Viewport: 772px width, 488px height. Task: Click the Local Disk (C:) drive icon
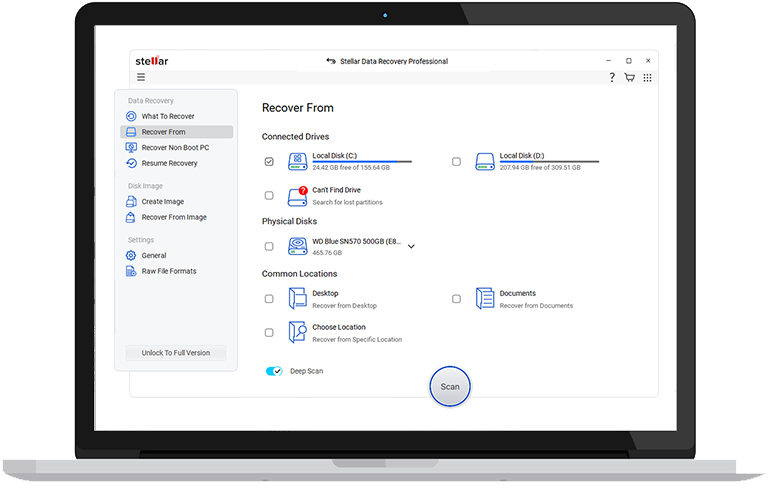click(297, 162)
